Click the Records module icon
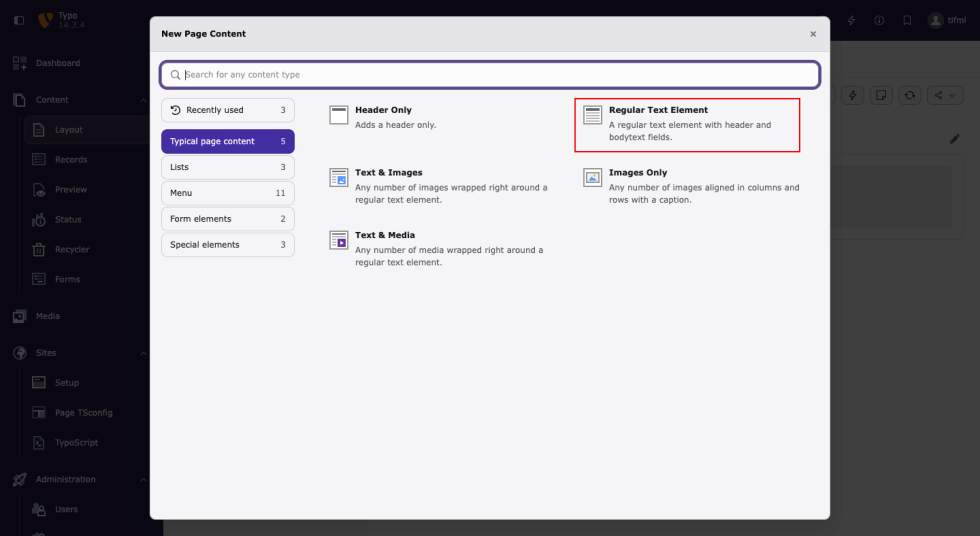Image resolution: width=980 pixels, height=536 pixels. 39,160
